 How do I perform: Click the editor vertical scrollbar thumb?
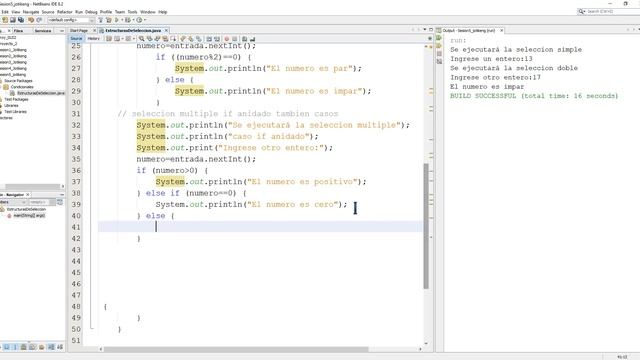pyautogui.click(x=426, y=226)
